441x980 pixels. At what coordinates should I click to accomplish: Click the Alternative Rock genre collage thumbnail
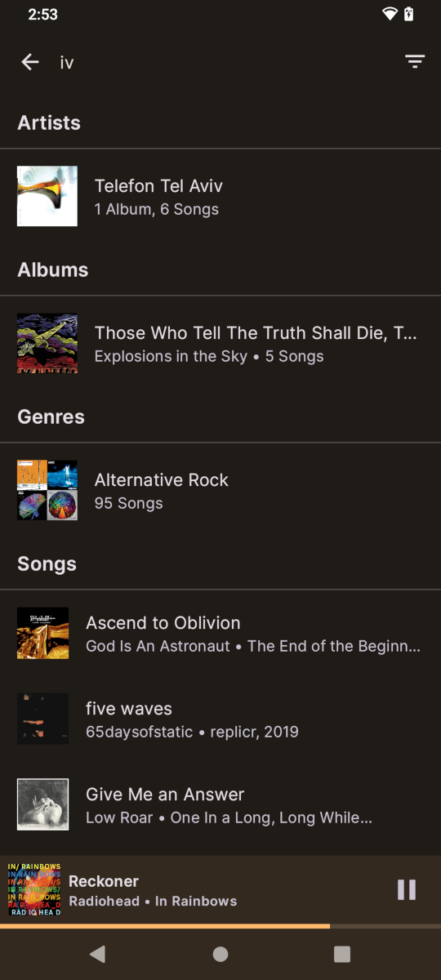pyautogui.click(x=47, y=490)
